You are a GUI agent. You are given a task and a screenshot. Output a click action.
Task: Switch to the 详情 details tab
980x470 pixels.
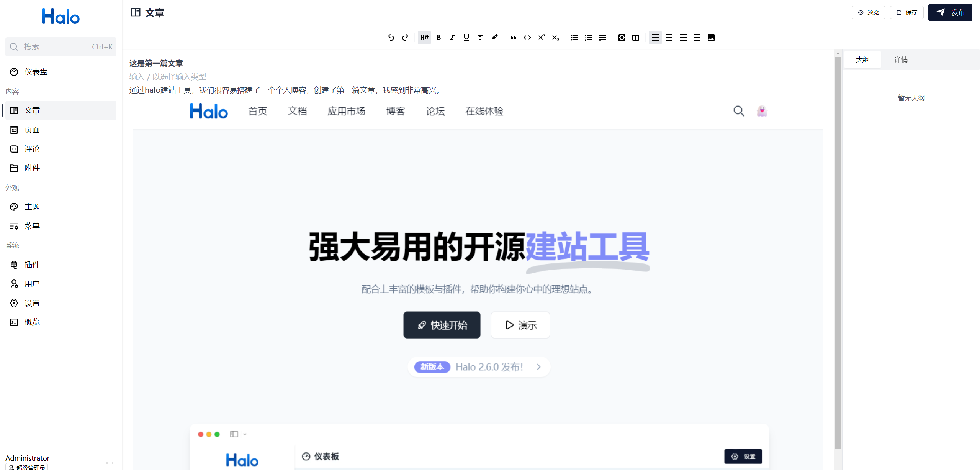(x=901, y=60)
